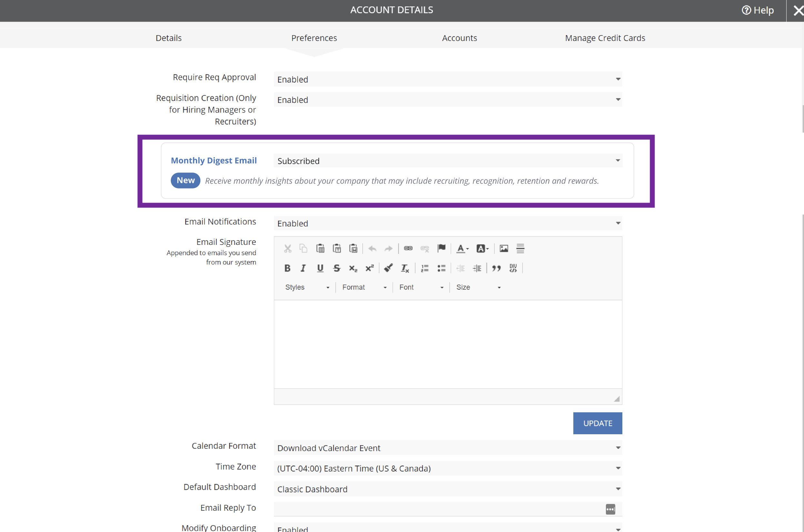Apply Block Quote formatting

pyautogui.click(x=496, y=268)
